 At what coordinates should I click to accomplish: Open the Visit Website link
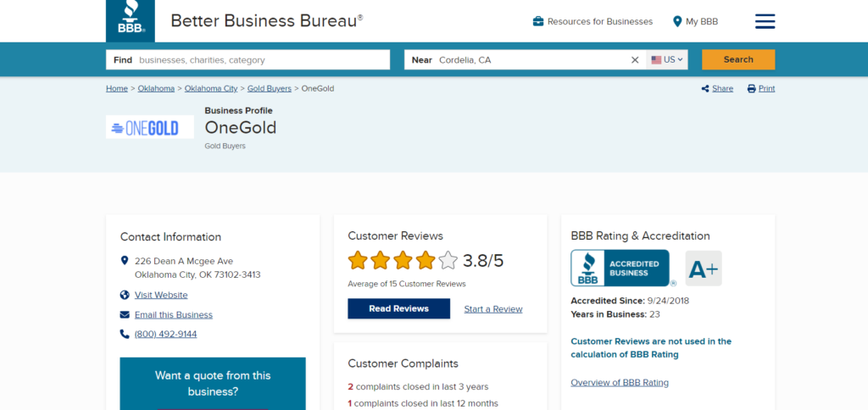click(161, 295)
